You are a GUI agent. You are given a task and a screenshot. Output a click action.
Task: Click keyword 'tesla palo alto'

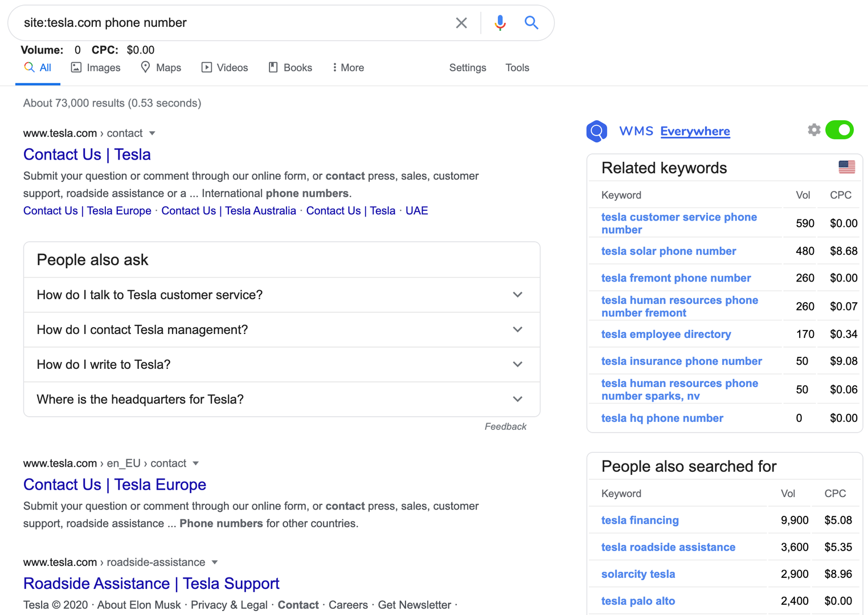[x=638, y=601]
